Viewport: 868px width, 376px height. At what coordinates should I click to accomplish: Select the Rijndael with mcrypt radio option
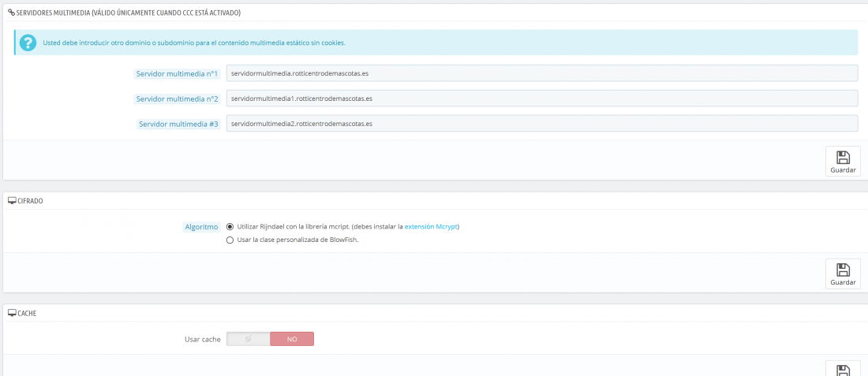click(x=230, y=227)
